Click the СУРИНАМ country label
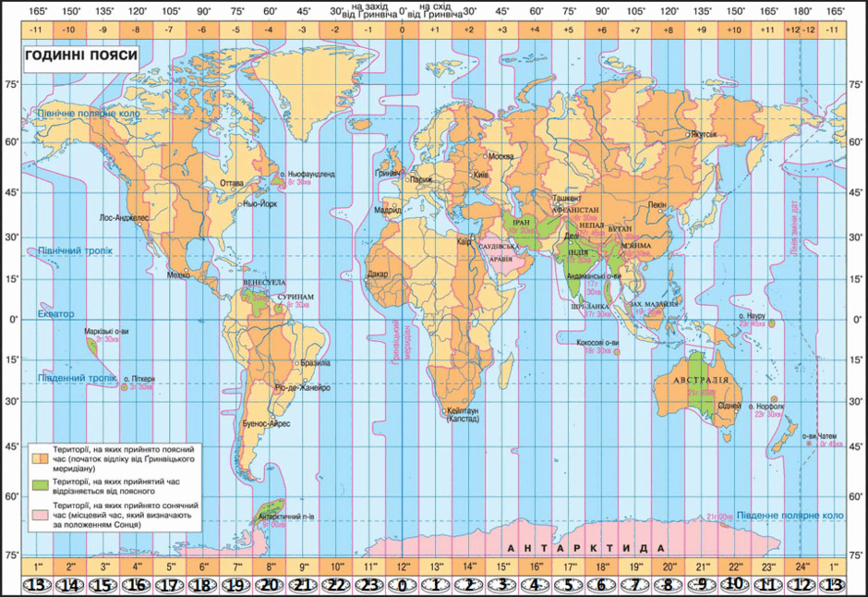The image size is (868, 597). pos(295,297)
